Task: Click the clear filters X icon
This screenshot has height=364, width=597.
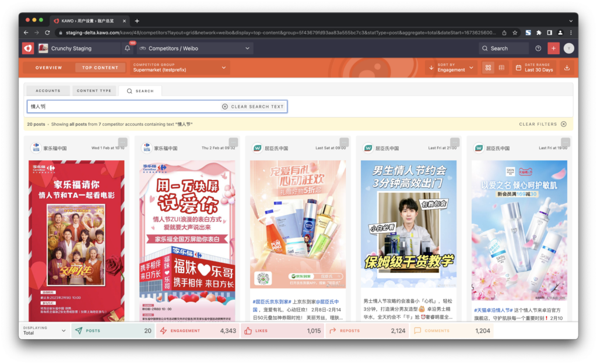Action: [564, 124]
